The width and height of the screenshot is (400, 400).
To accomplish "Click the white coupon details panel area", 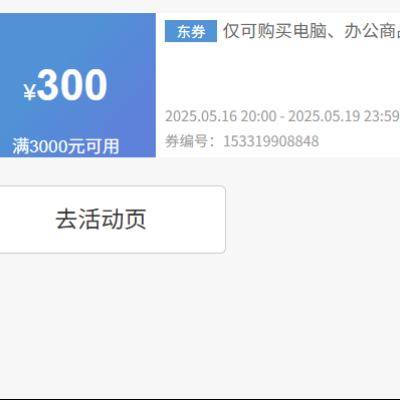I will [278, 85].
